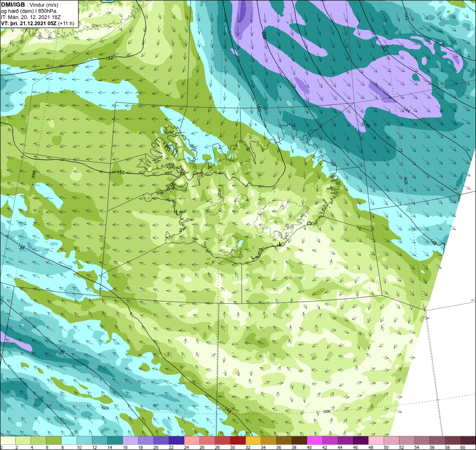Viewport: 476px width, 450px height.
Task: Click the legend swatch between 50 and 52
Action: coord(391,440)
